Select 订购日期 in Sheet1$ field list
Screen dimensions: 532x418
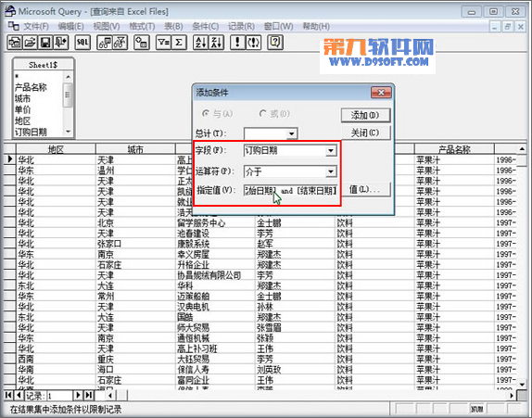(x=31, y=132)
